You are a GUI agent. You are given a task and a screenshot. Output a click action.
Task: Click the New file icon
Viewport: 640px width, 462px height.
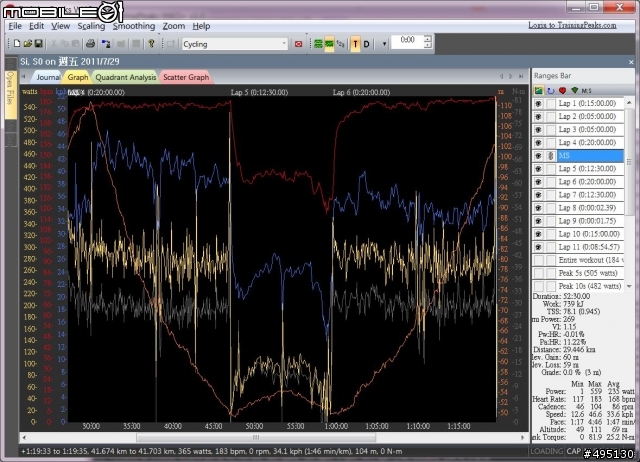(x=17, y=44)
